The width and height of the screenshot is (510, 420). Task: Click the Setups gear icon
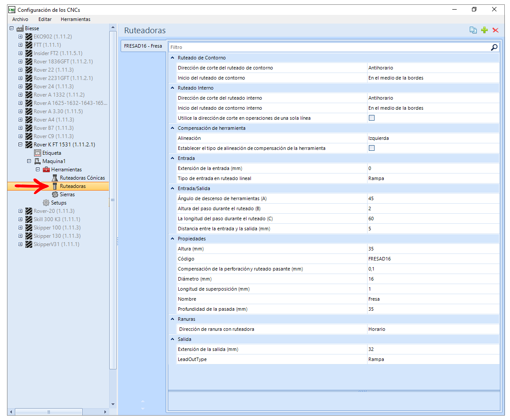[46, 203]
